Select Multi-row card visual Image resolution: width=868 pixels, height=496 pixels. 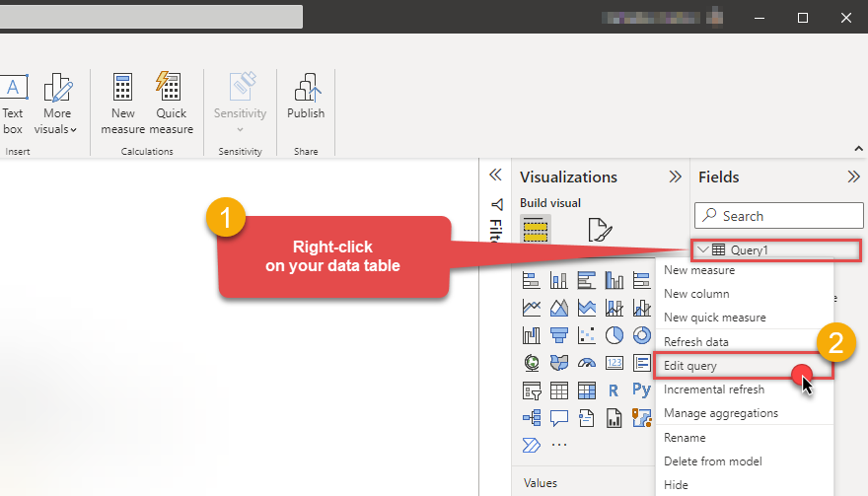(641, 363)
